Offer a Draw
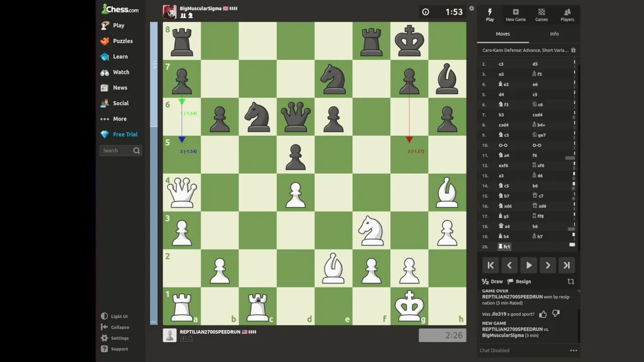This screenshot has height=362, width=644. coord(492,282)
